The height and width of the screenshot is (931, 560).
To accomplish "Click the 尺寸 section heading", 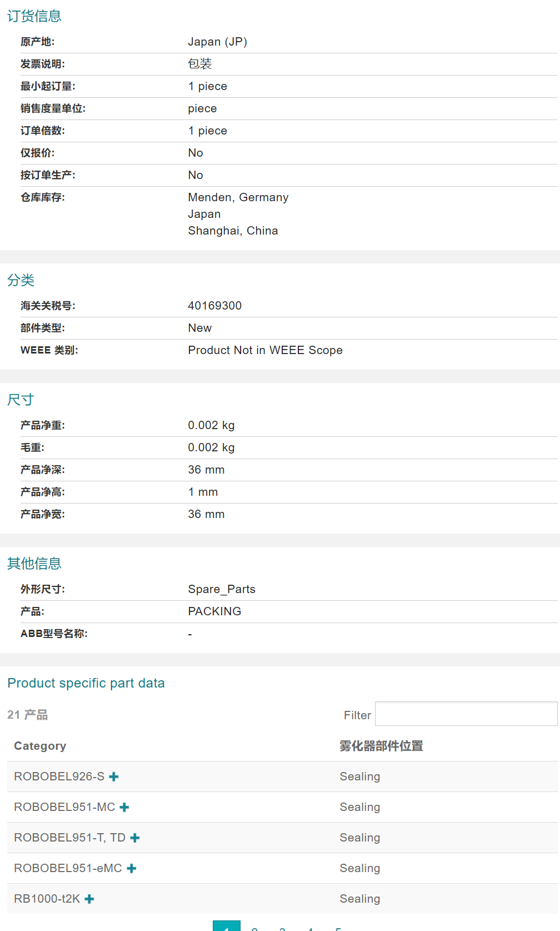I will click(x=21, y=400).
